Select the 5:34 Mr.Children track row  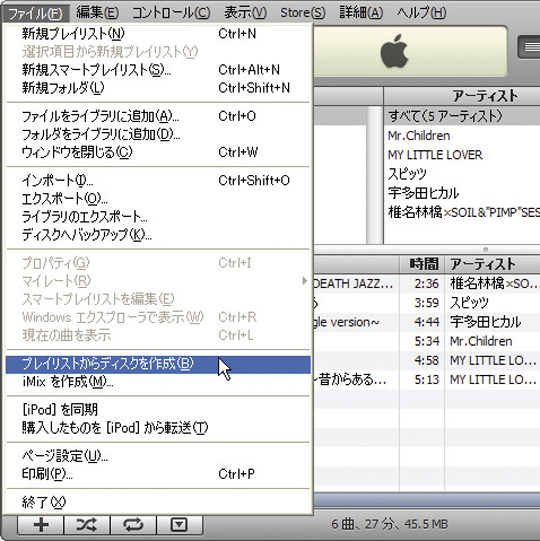pos(427,341)
